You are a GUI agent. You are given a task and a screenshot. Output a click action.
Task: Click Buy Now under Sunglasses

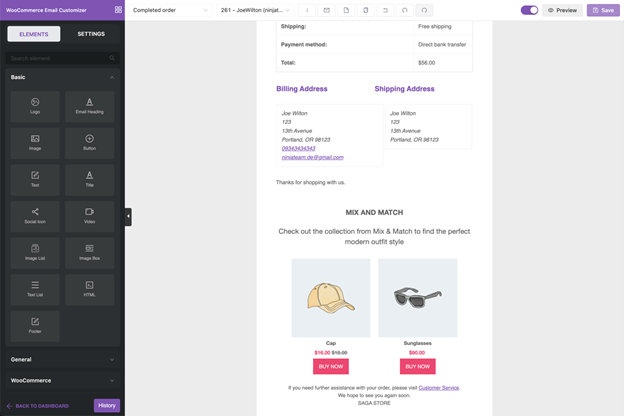coord(417,367)
